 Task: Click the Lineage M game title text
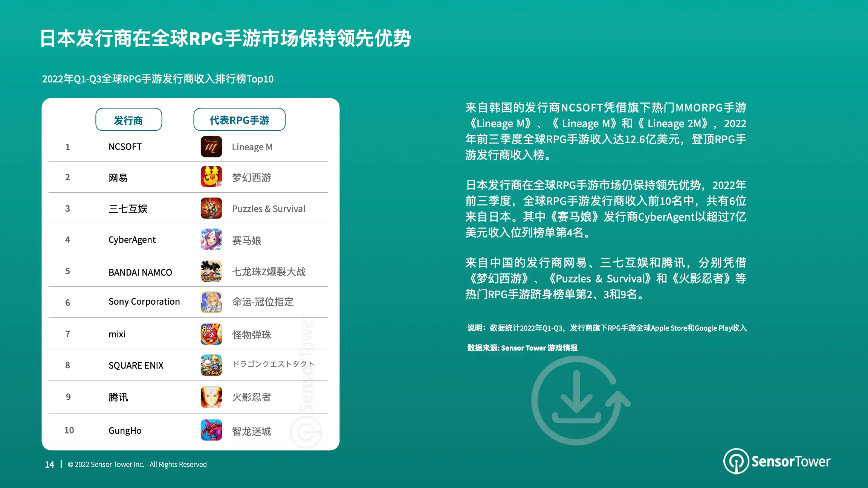252,147
